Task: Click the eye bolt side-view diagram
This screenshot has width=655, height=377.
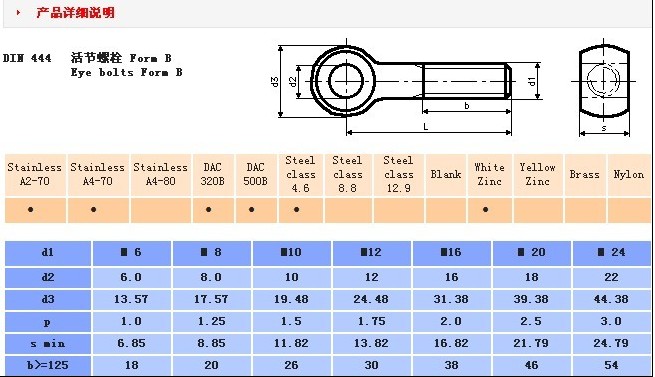Action: pyautogui.click(x=406, y=87)
